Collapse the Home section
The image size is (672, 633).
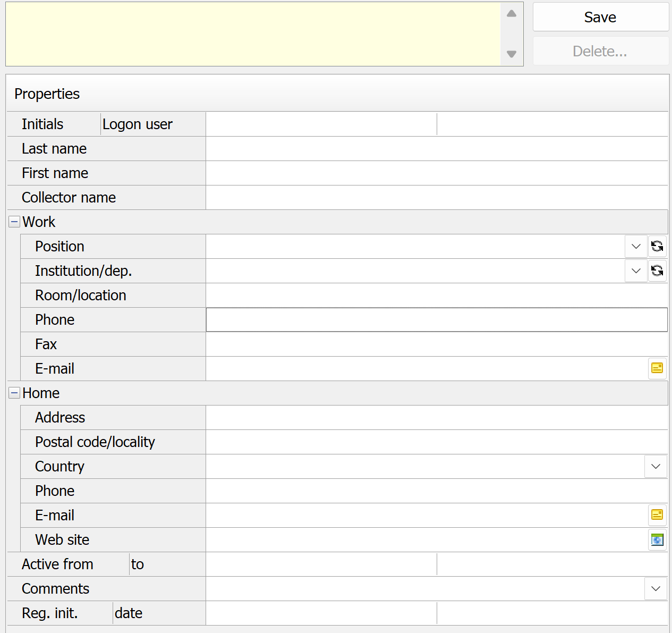point(14,393)
